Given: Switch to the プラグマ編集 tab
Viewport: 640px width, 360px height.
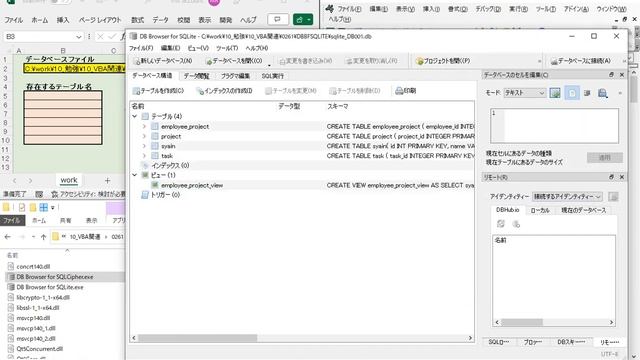Looking at the screenshot, I should [x=235, y=76].
